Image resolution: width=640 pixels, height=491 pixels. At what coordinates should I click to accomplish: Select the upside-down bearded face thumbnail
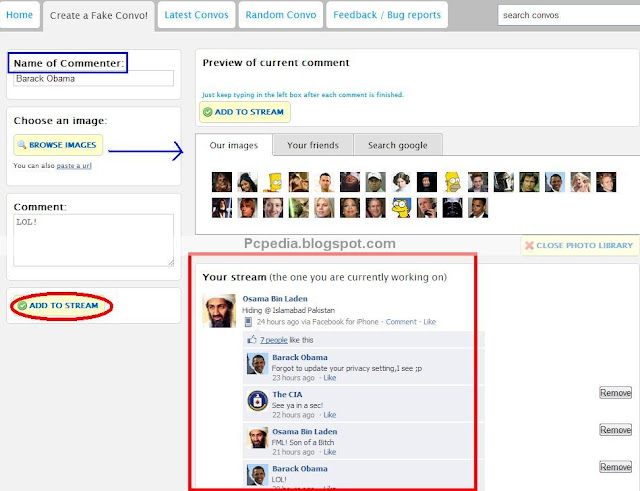pyautogui.click(x=350, y=182)
